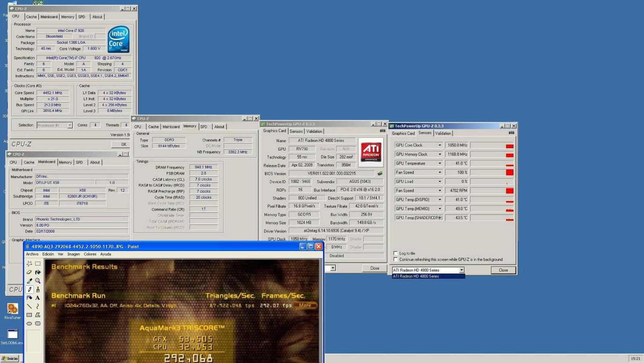This screenshot has width=644, height=363.
Task: Open the Archivo menu in Paint
Action: (32, 254)
